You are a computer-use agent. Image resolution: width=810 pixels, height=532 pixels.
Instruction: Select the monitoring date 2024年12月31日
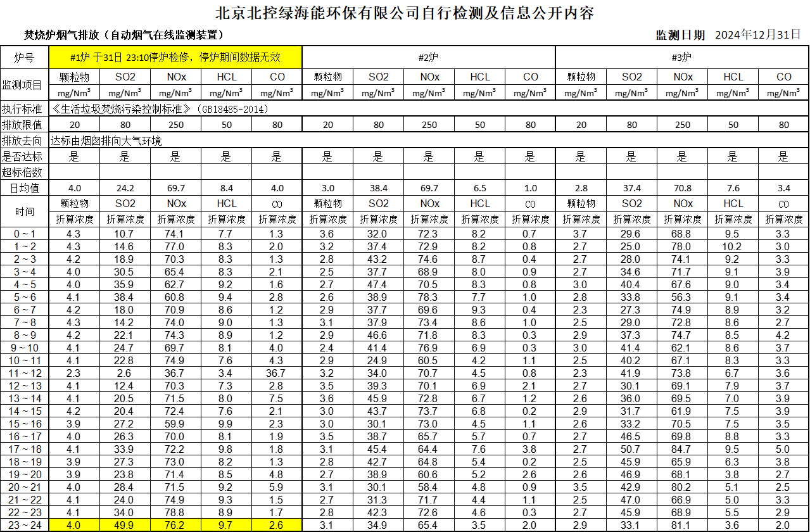click(757, 35)
